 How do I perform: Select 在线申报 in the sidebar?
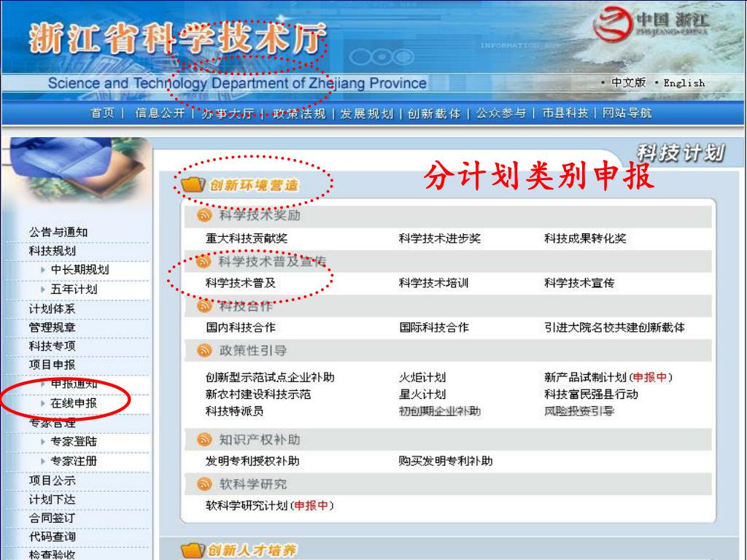[x=74, y=403]
